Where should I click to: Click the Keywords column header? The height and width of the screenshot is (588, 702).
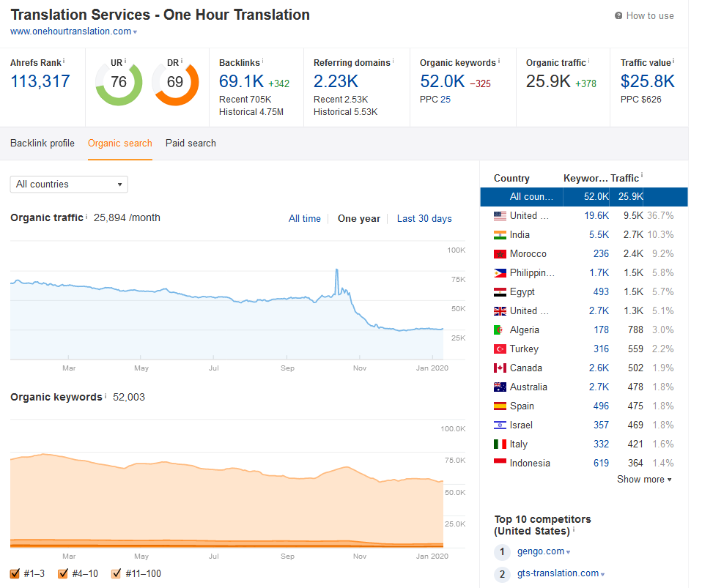coord(586,178)
